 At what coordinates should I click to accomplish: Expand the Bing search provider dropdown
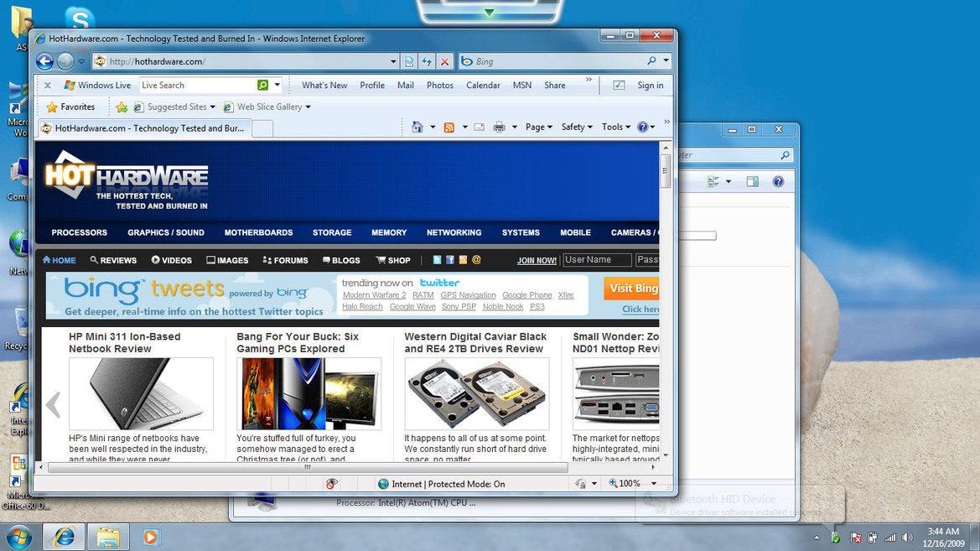coord(666,60)
